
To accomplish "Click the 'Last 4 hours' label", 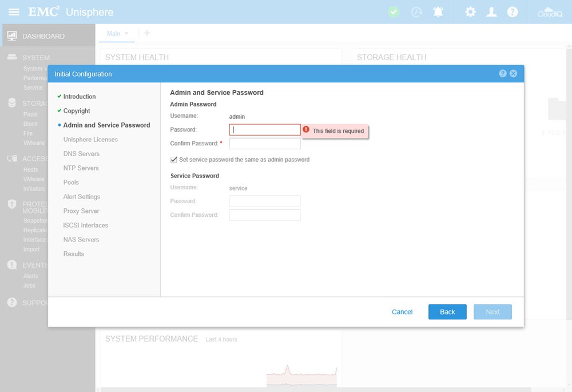I will click(x=221, y=339).
